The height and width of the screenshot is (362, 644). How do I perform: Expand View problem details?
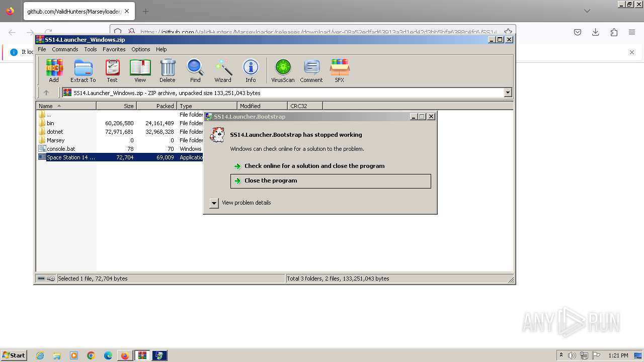(214, 203)
